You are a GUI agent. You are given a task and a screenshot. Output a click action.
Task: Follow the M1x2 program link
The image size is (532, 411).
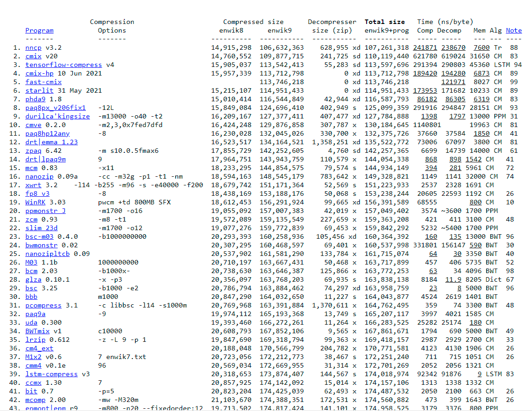pos(33,357)
